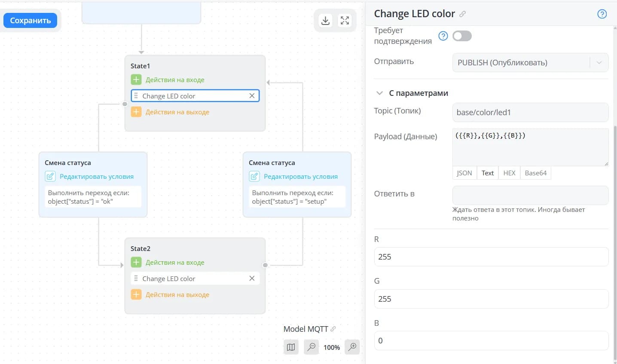Image resolution: width=617 pixels, height=364 pixels.
Task: Collapse the 'С параметрами' section
Action: pyautogui.click(x=379, y=93)
